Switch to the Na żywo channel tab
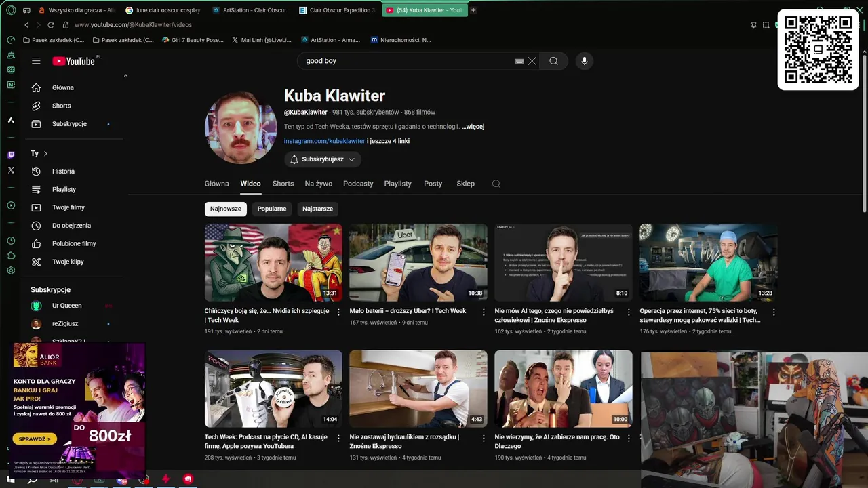The image size is (868, 488). point(319,184)
